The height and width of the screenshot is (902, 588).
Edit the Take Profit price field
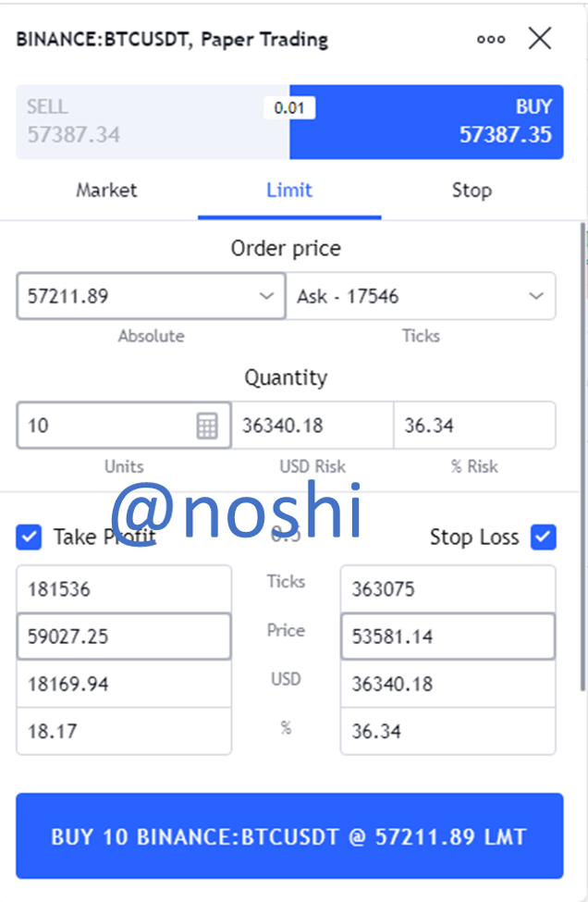123,636
